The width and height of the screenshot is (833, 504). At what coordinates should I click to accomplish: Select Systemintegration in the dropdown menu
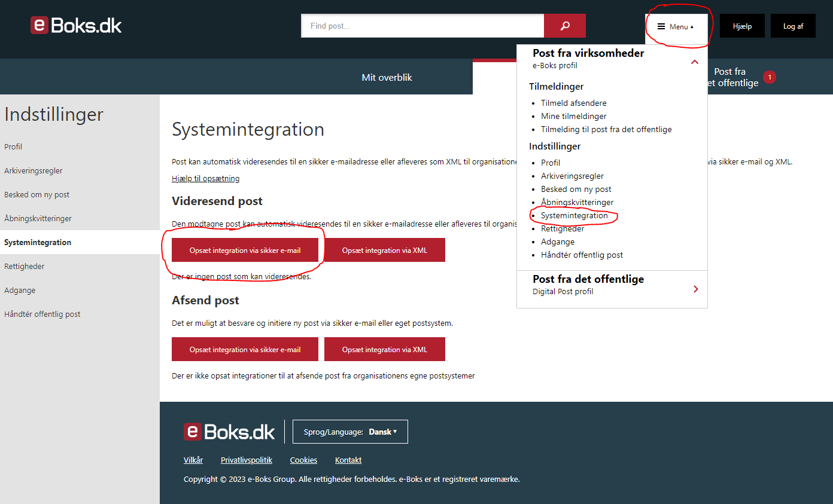pyautogui.click(x=574, y=215)
